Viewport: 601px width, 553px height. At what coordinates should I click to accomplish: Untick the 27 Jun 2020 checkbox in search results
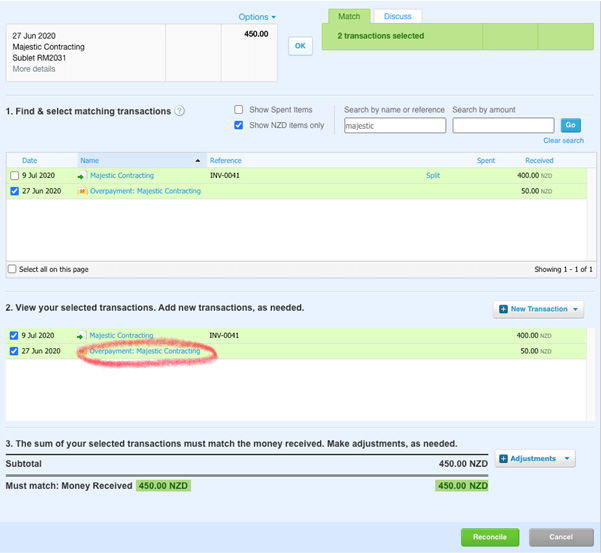click(15, 191)
